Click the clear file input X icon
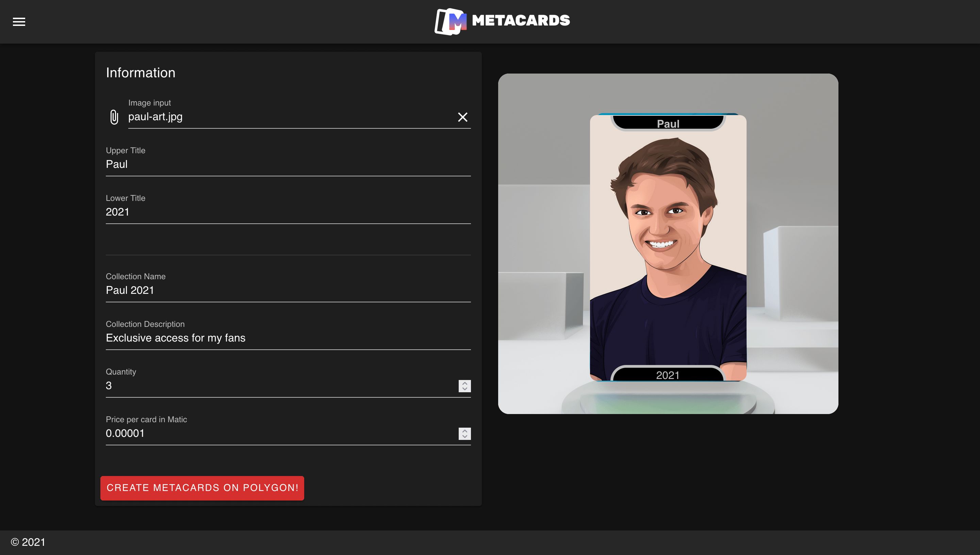Image resolution: width=980 pixels, height=555 pixels. 462,116
